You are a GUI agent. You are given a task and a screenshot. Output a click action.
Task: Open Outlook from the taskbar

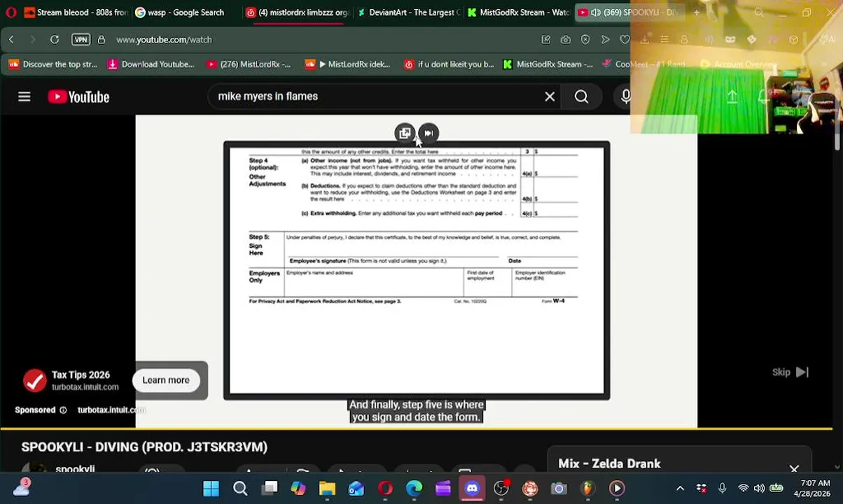click(x=356, y=489)
